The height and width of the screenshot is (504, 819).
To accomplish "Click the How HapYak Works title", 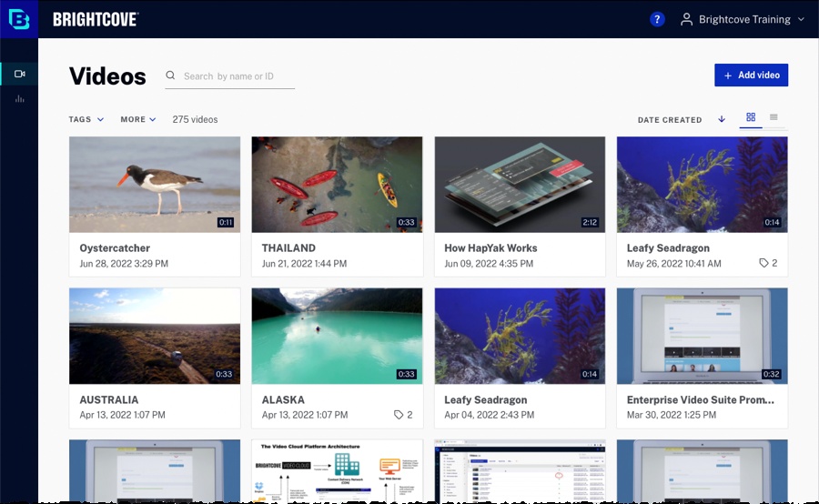I will 491,248.
